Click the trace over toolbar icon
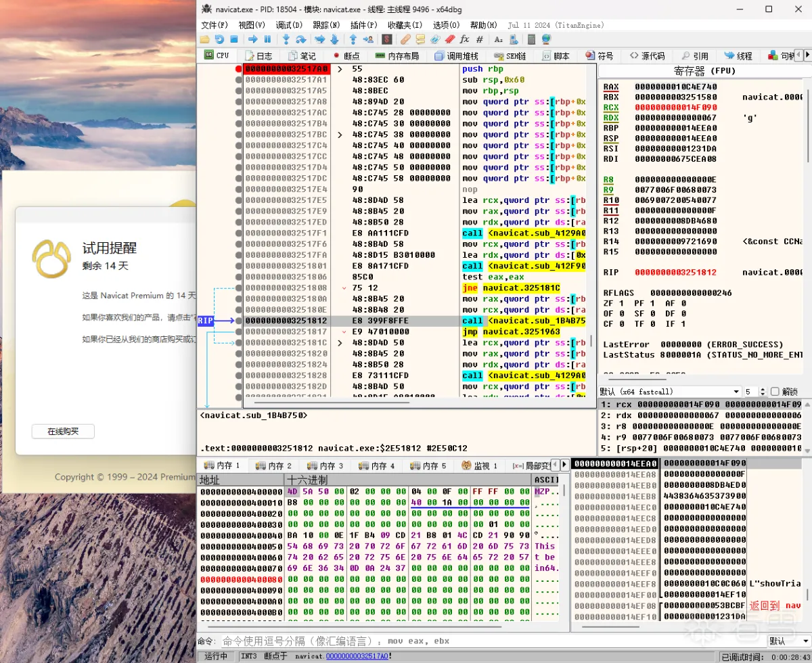This screenshot has height=663, width=812. click(x=334, y=40)
